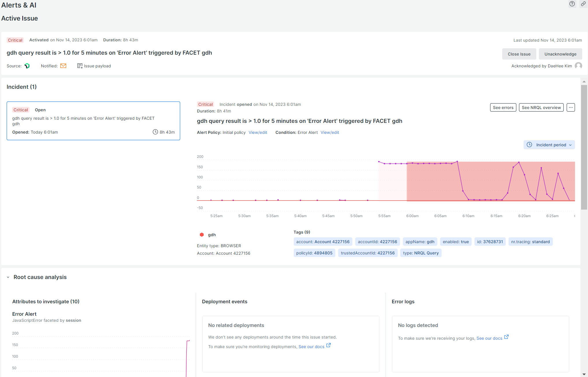Click the copy permalink chain icon
588x377 pixels.
click(583, 4)
